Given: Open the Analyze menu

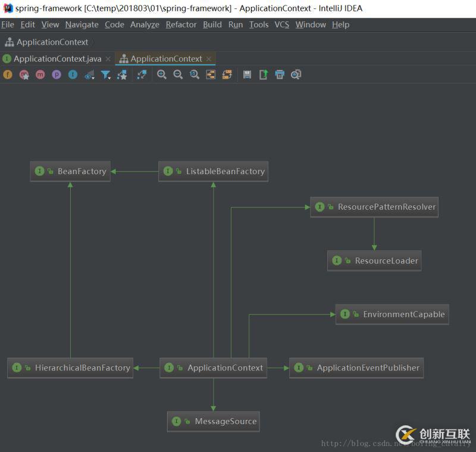Looking at the screenshot, I should click(145, 24).
